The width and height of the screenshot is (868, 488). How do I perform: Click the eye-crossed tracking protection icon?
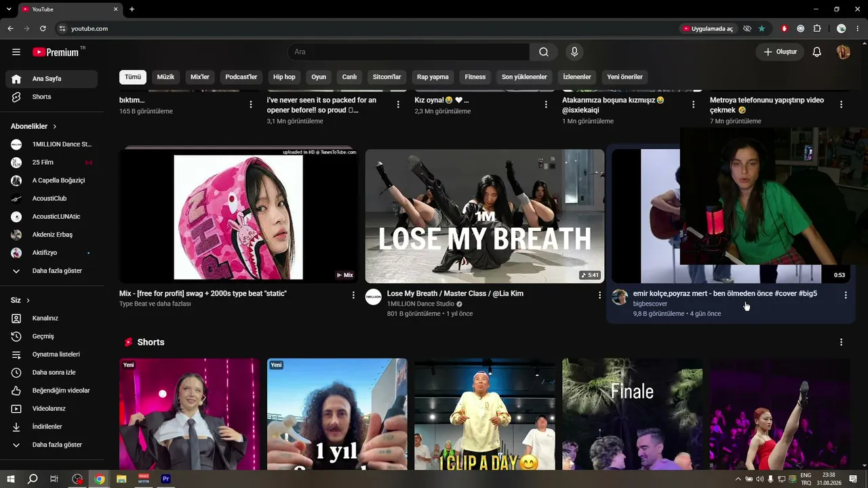(747, 28)
